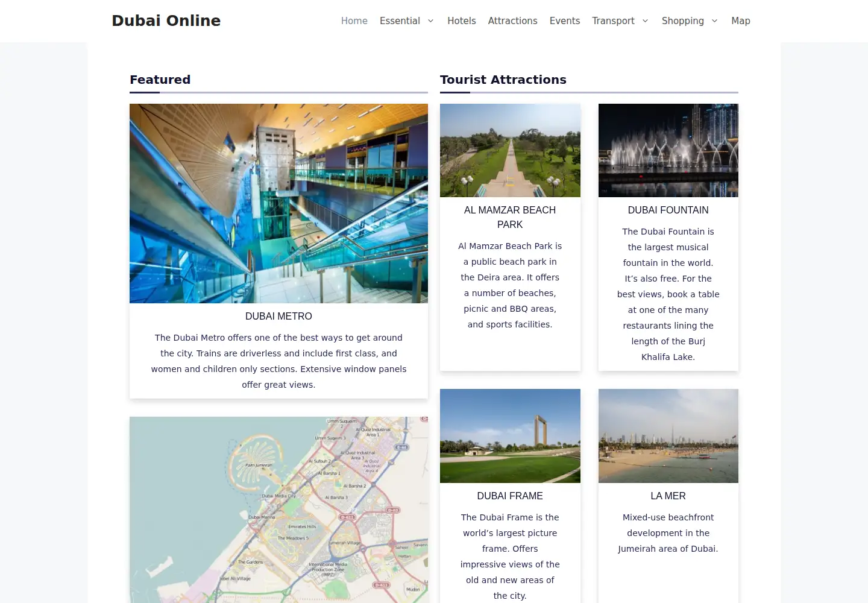This screenshot has width=868, height=603.
Task: Click the Dubai Fountain description text
Action: [x=668, y=294]
